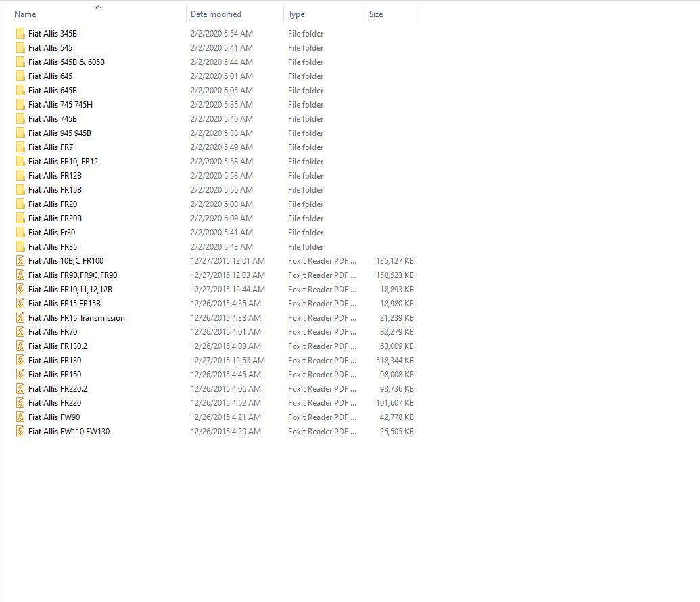Click folder icon of Fiat Allis FR15B
This screenshot has height=602, width=700.
point(20,190)
